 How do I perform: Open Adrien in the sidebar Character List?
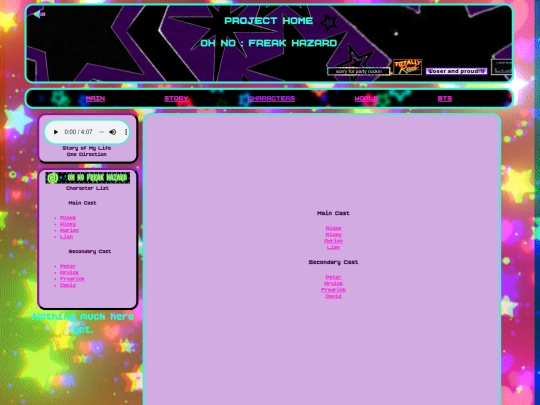(x=69, y=230)
